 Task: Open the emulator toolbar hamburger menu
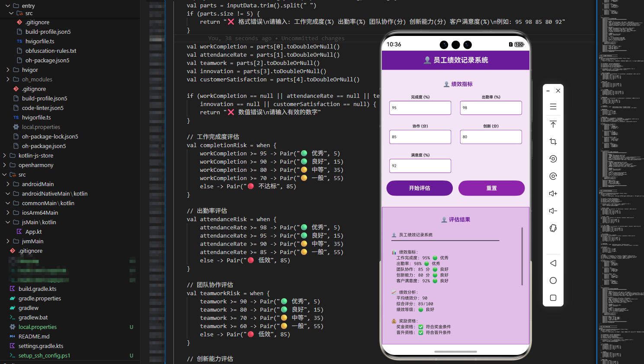tap(553, 106)
